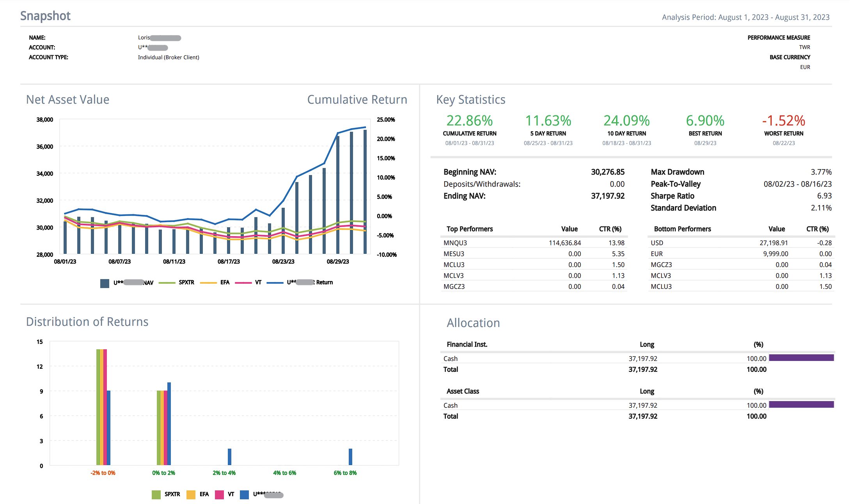Screen dimensions: 850x504
Task: Click the VT pink legend swatch in distribution chart
Action: [x=219, y=494]
